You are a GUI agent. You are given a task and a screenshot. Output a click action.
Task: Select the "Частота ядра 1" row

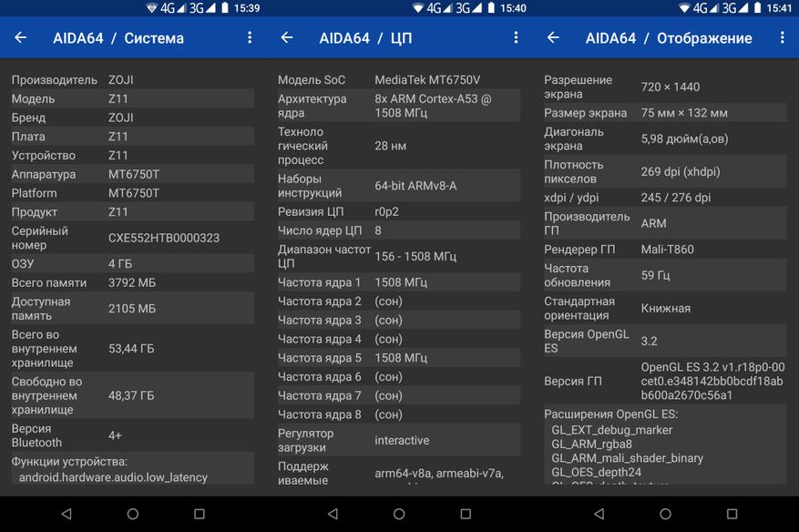(398, 282)
